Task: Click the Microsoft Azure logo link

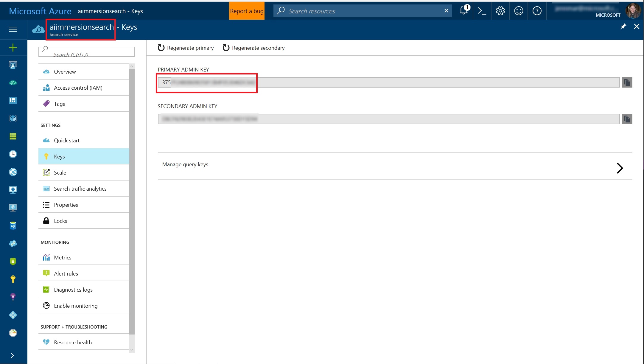Action: point(40,11)
